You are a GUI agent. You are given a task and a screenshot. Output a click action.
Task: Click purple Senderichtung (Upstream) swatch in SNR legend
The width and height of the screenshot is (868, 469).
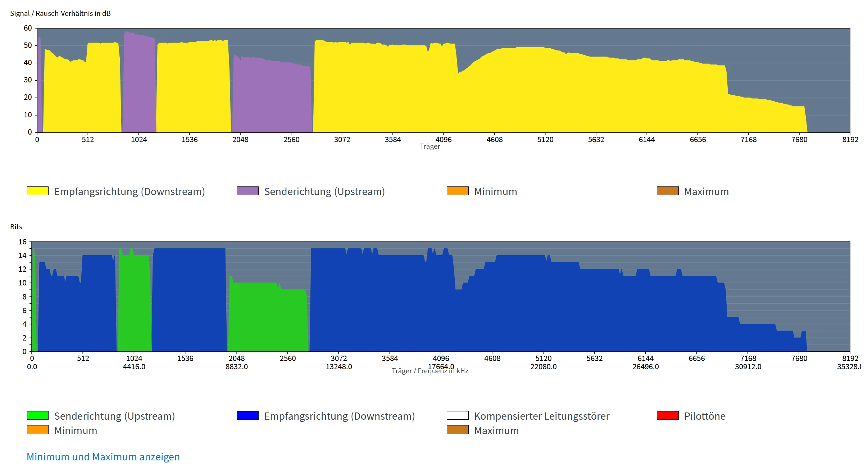tap(247, 191)
